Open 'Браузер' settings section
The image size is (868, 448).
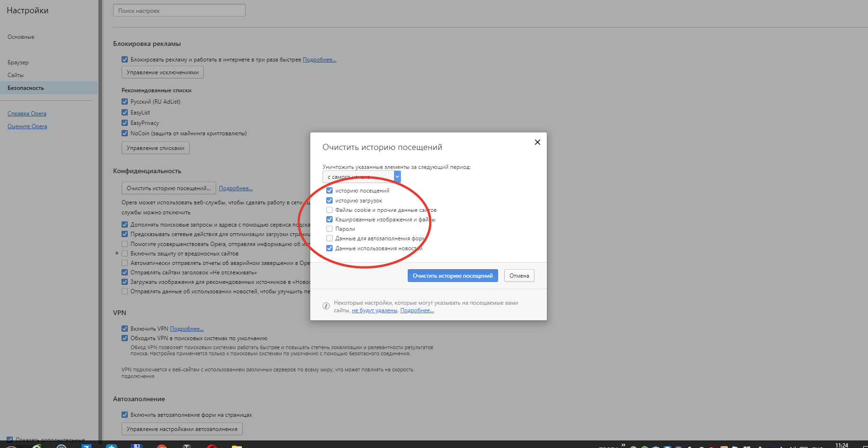(x=18, y=62)
